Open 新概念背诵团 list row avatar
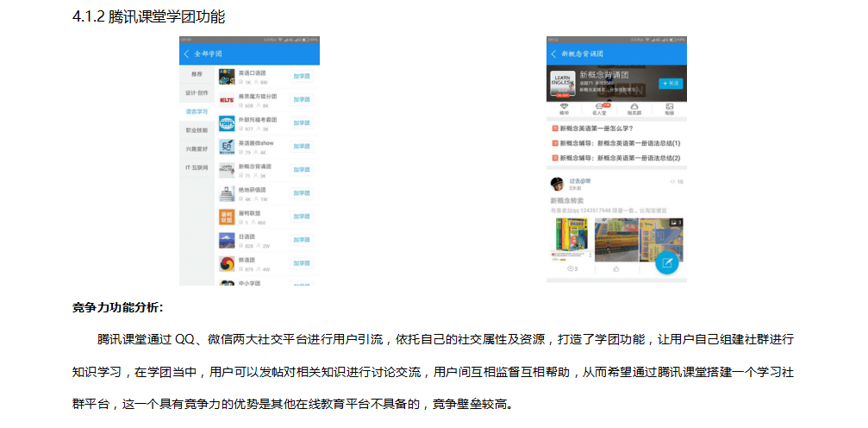 [227, 170]
